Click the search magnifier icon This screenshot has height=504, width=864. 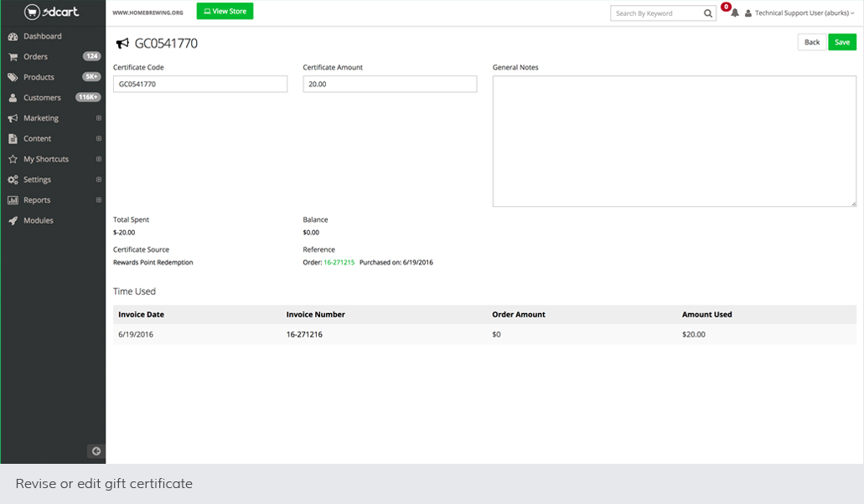tap(708, 13)
